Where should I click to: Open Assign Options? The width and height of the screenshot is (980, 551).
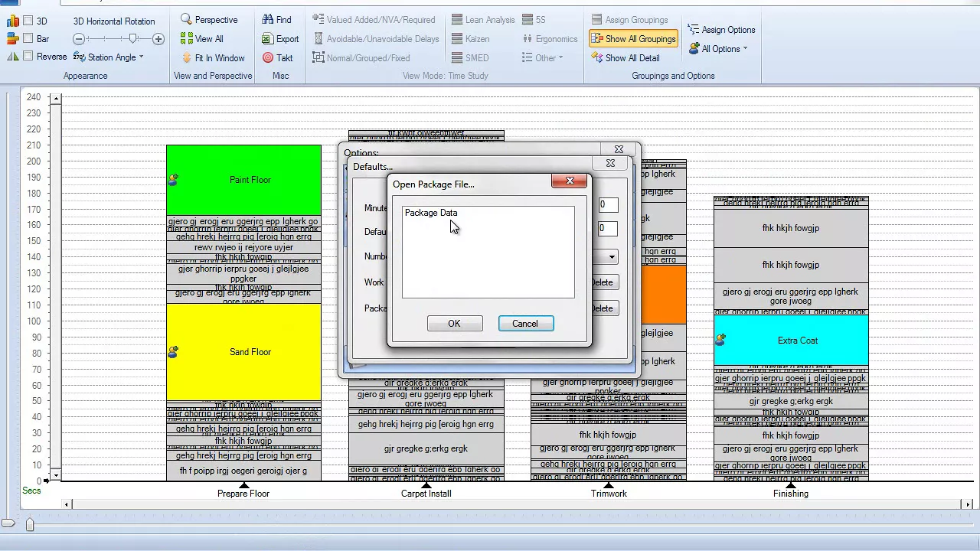(721, 30)
